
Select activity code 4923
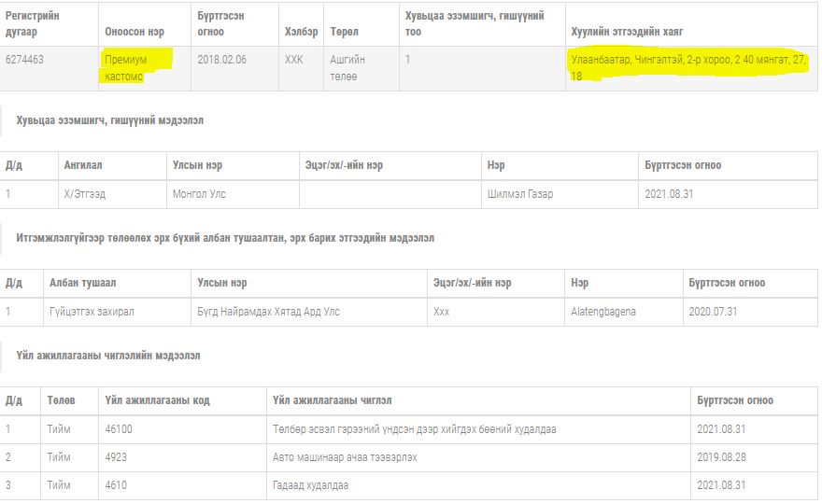[x=116, y=457]
